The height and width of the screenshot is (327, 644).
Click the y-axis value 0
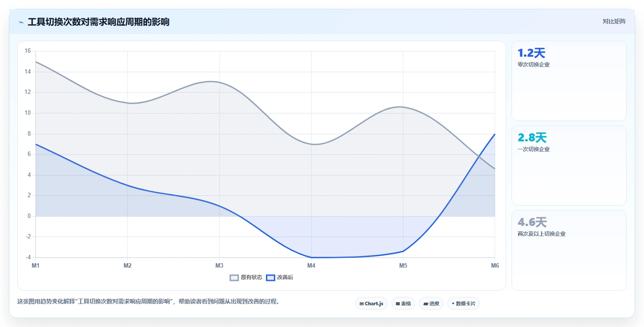pos(29,216)
